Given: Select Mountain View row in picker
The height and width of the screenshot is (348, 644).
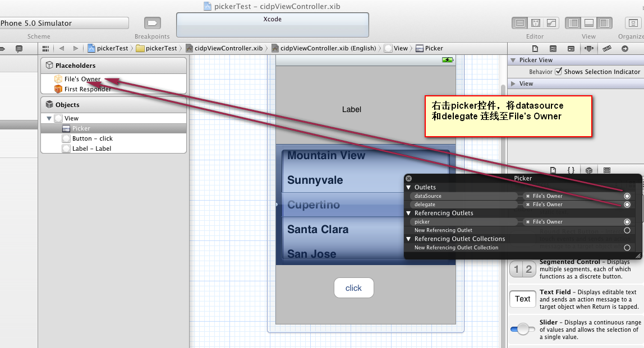Looking at the screenshot, I should [326, 156].
